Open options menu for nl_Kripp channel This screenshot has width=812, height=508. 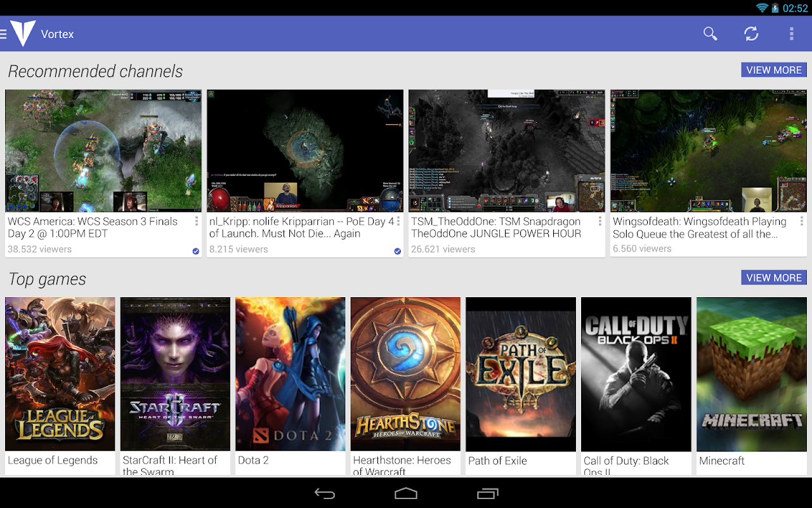point(398,222)
